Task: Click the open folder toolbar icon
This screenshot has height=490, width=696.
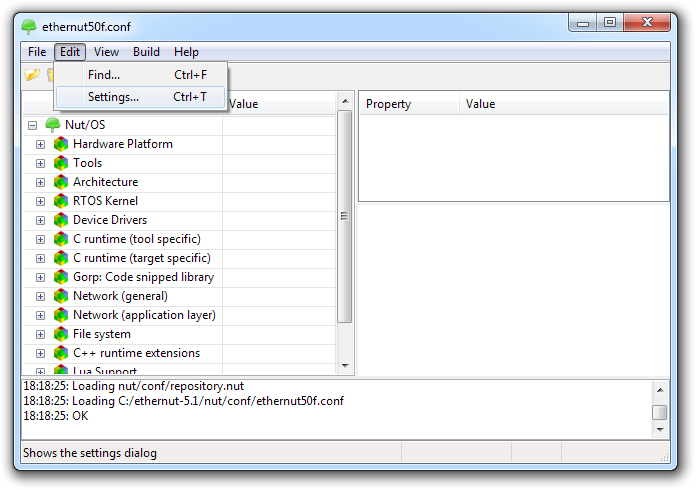Action: click(x=32, y=75)
